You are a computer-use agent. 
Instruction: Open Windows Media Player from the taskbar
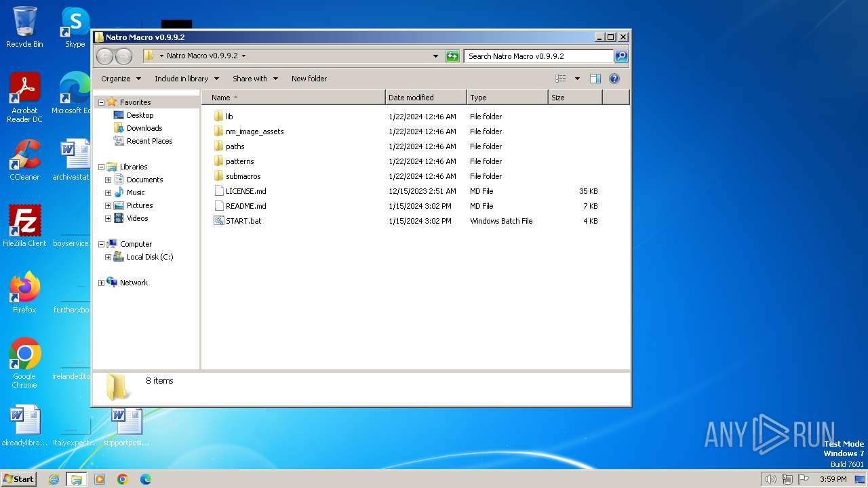100,479
